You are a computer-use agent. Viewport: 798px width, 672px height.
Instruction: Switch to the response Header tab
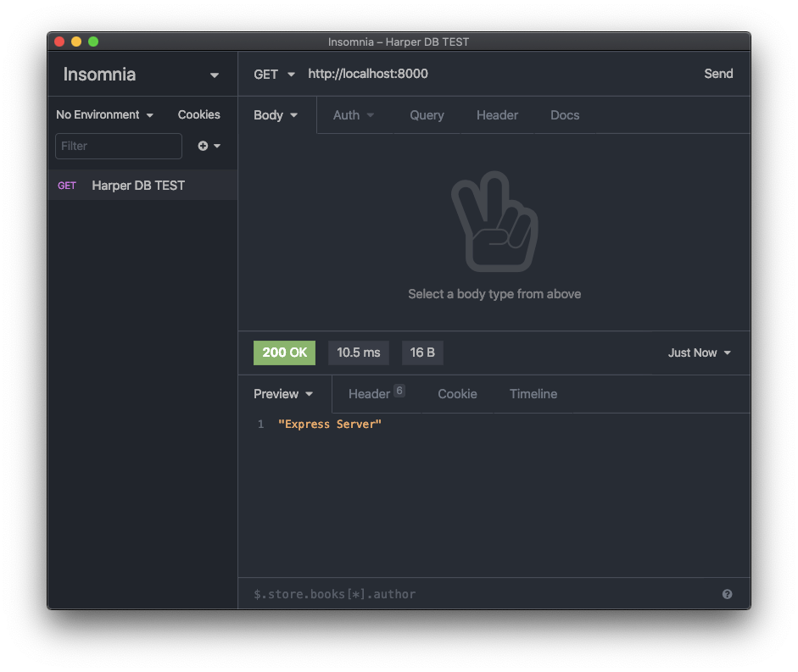pyautogui.click(x=376, y=394)
